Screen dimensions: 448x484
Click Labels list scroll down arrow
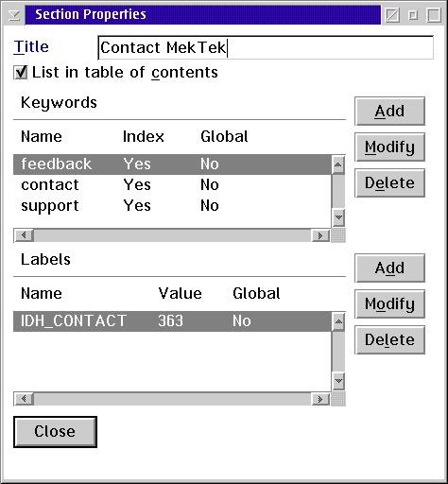[338, 381]
